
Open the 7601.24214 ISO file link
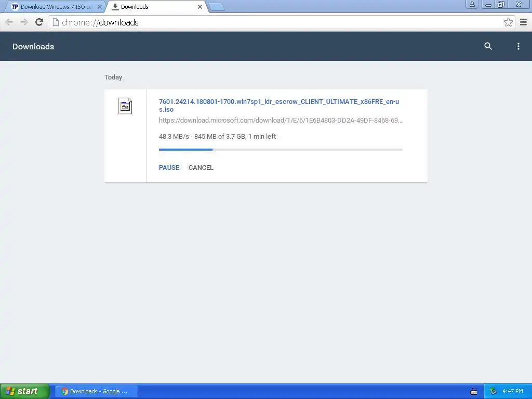279,105
